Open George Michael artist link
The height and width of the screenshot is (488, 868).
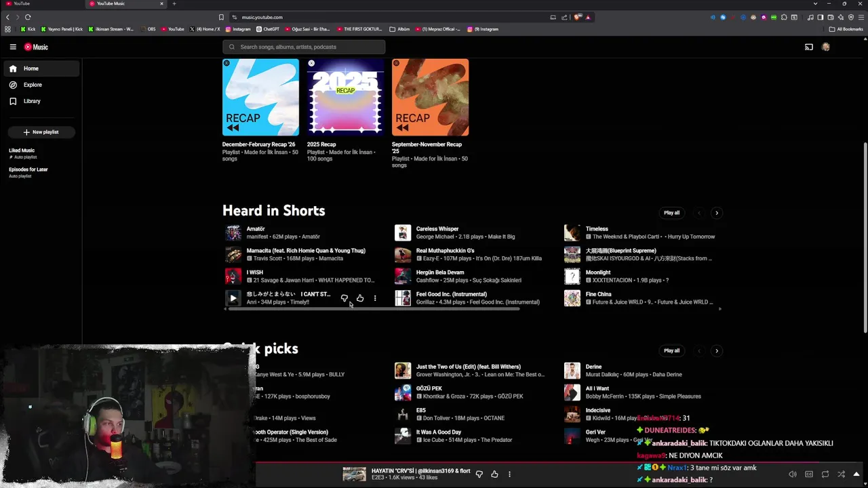pyautogui.click(x=435, y=237)
